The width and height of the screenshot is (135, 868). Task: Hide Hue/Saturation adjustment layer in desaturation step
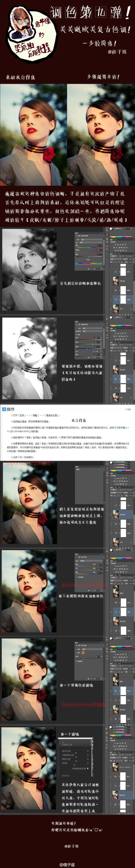point(111,299)
